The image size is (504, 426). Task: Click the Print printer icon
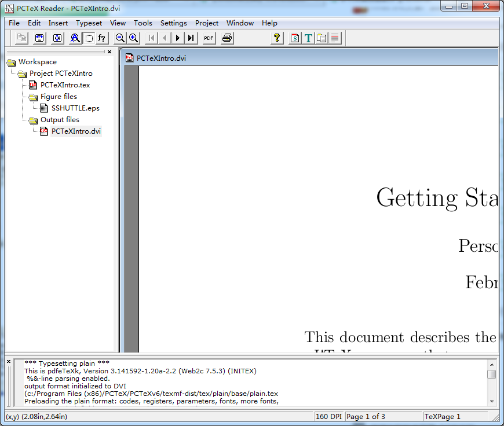[227, 38]
